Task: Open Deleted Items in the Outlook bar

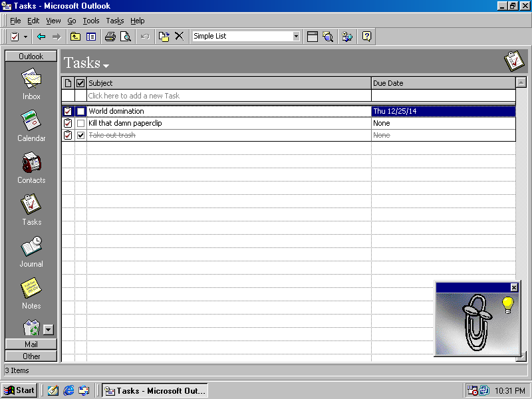Action: point(31,327)
